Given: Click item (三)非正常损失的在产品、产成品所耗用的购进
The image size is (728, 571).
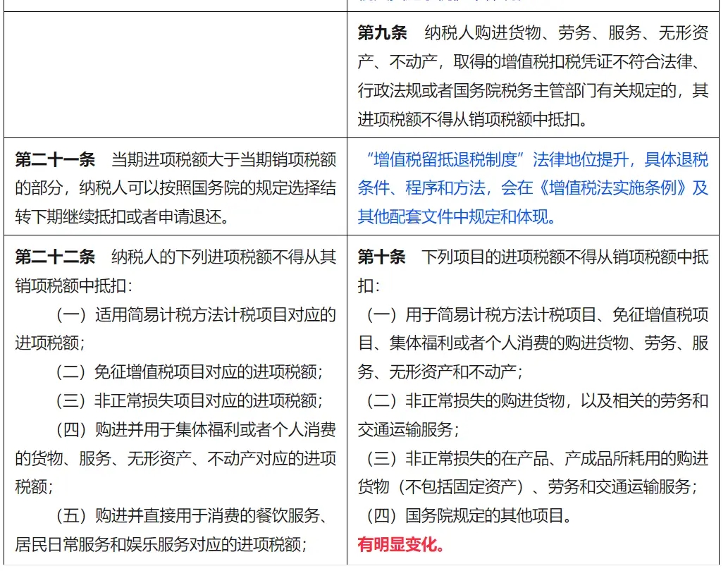Looking at the screenshot, I should point(537,459).
